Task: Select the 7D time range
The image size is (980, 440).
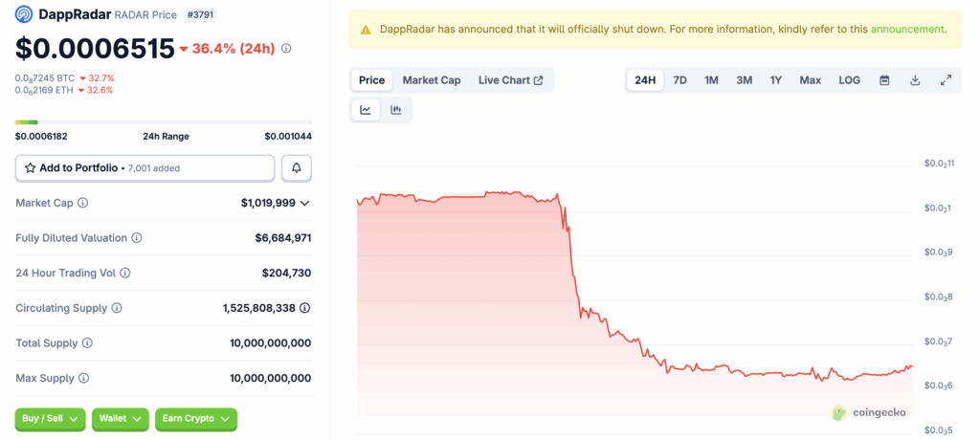Action: [679, 80]
